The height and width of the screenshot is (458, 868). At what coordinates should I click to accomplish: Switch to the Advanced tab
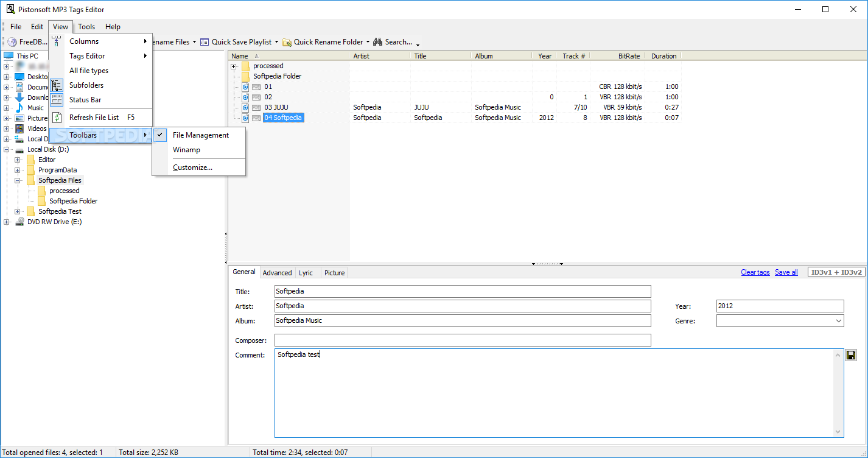click(x=277, y=273)
